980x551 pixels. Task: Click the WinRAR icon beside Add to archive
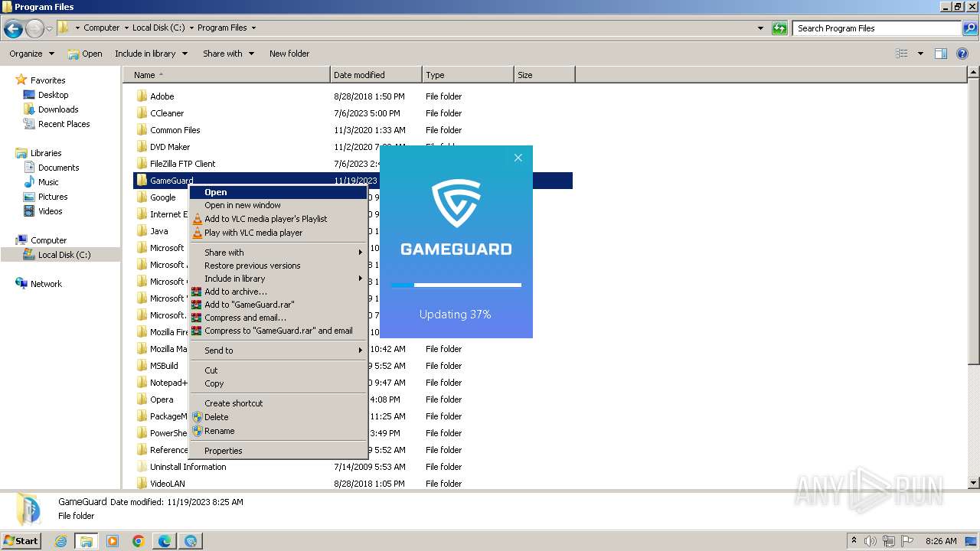point(197,292)
